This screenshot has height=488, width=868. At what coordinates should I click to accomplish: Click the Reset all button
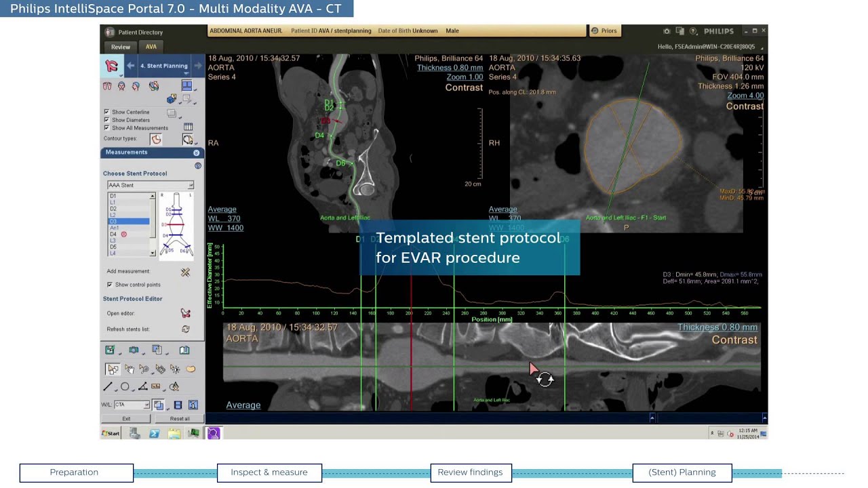(x=180, y=419)
